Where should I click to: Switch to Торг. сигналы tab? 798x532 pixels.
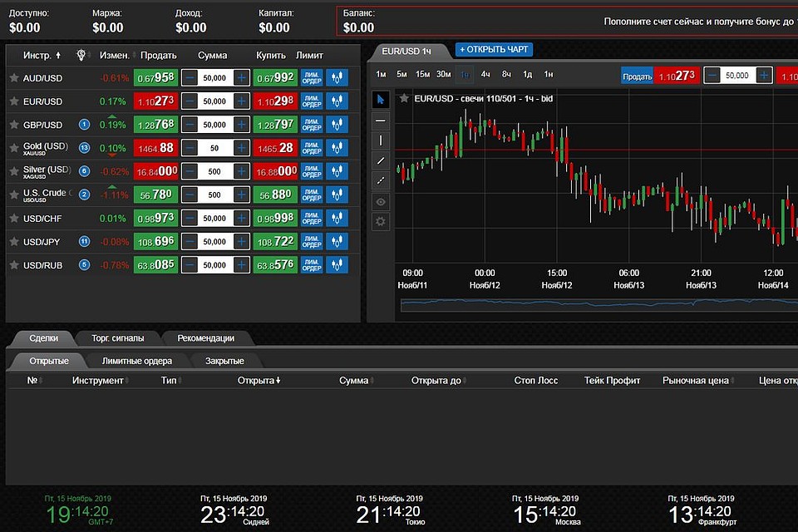point(117,338)
